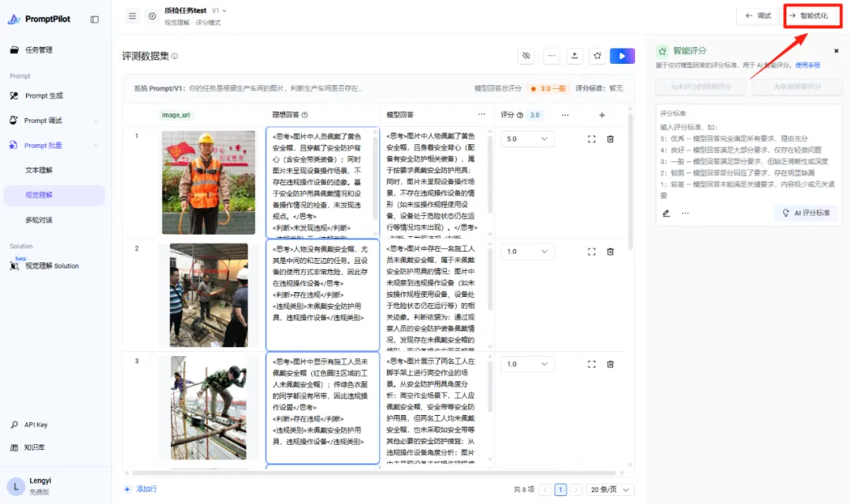Collapse the Prompt 批量 sidebar section
Image resolution: width=851 pixels, height=504 pixels.
[54, 146]
